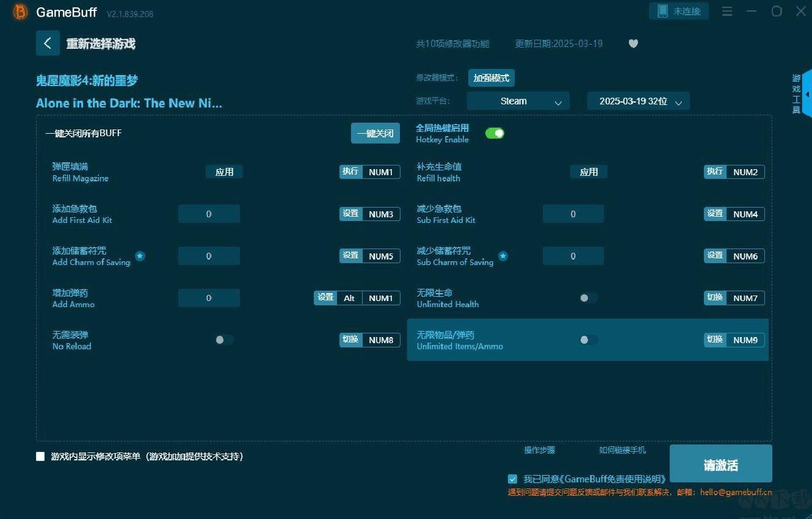Click the NUM9 hotkey for Unlimited Items/Ammo
The width and height of the screenshot is (812, 519).
coord(745,340)
